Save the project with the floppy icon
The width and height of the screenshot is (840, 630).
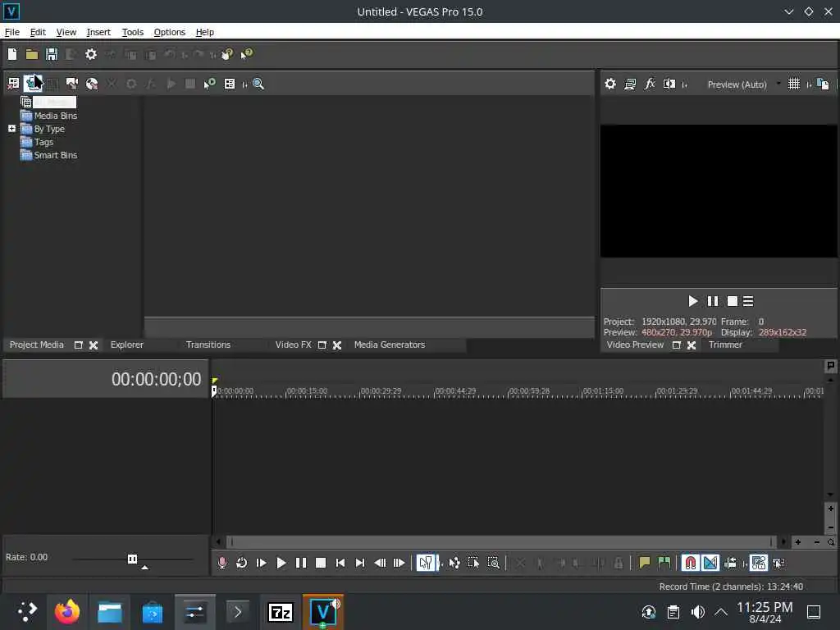click(x=52, y=54)
